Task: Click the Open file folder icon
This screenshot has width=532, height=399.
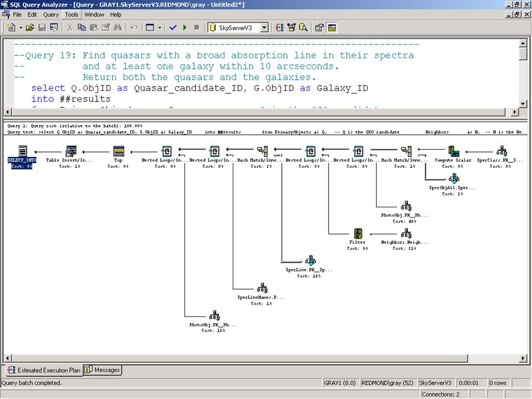Action: (x=30, y=28)
